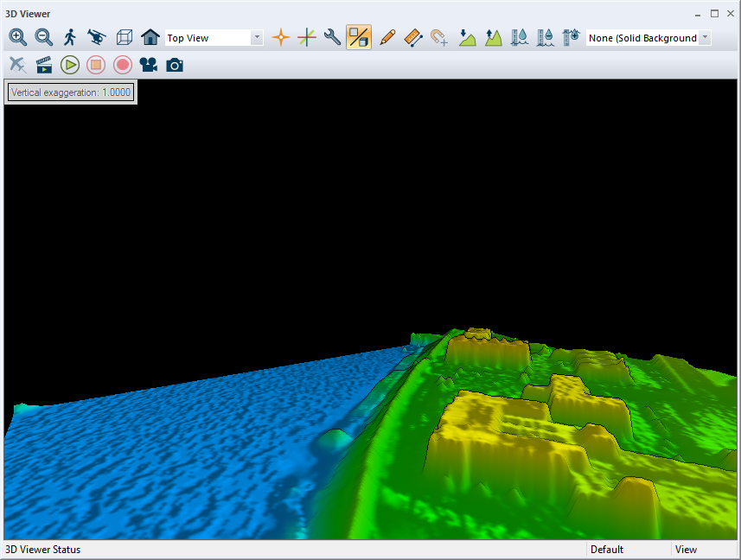Click View in the status bar
741x560 pixels.
click(x=686, y=550)
